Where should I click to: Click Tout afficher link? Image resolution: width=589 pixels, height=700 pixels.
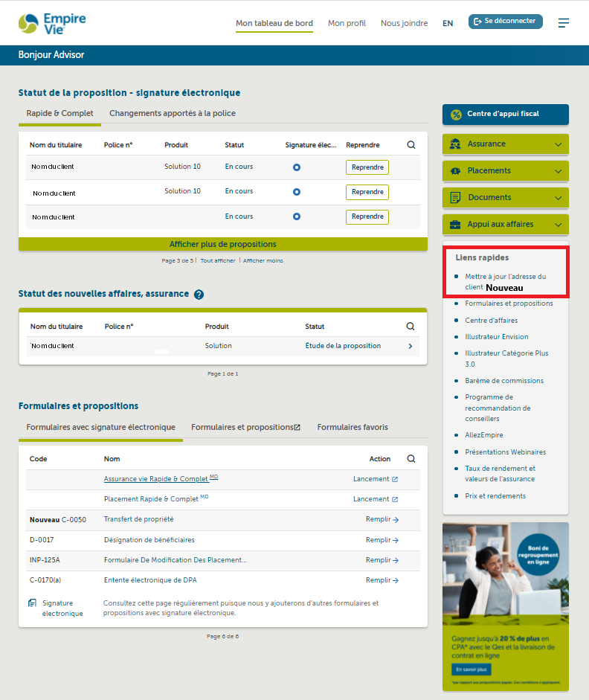[x=218, y=260]
